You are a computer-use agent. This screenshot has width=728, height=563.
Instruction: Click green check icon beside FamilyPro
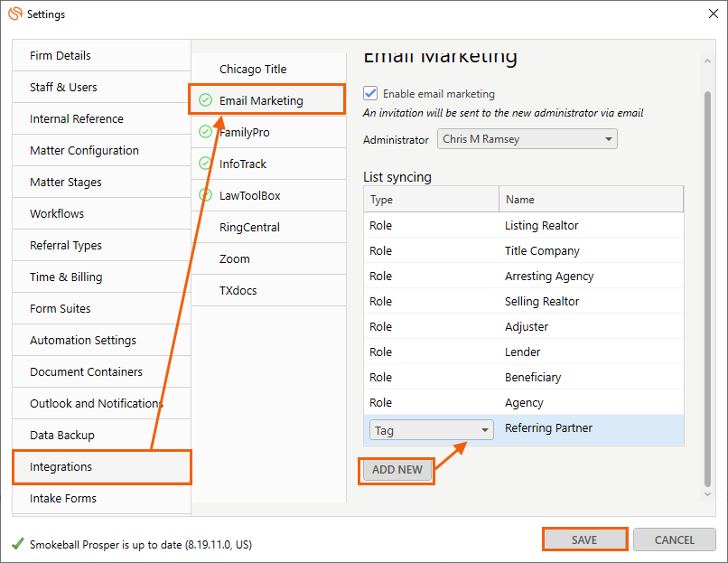[x=205, y=132]
